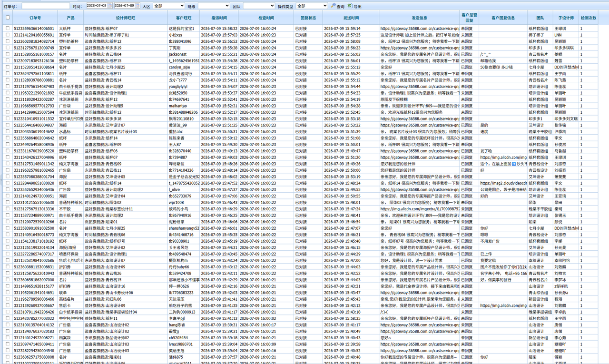Select customer cell "wpr1008"
This screenshot has height=364, width=609.
pyautogui.click(x=184, y=202)
